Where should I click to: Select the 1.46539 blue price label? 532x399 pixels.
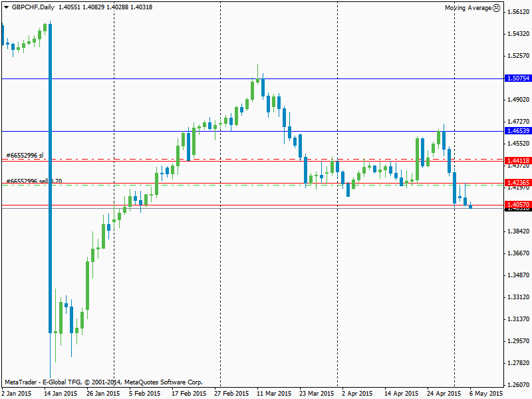click(x=518, y=130)
